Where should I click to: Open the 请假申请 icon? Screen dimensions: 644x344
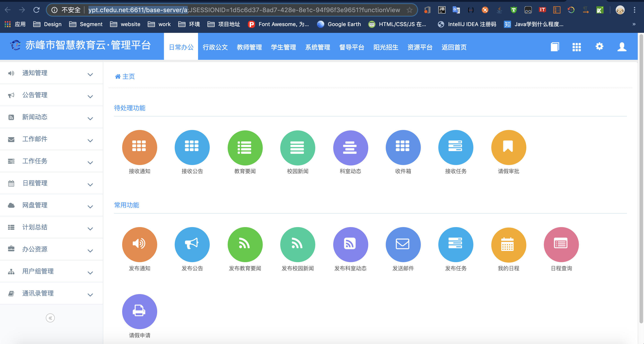click(139, 311)
